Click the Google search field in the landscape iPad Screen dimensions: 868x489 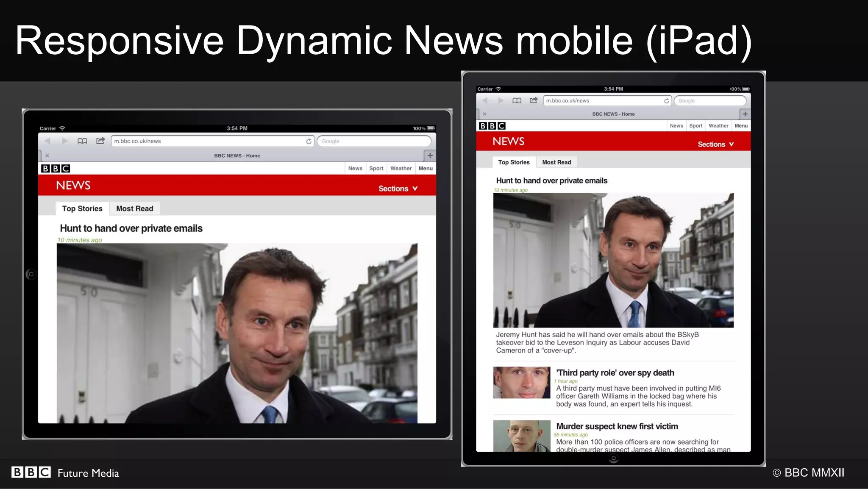[x=374, y=141]
